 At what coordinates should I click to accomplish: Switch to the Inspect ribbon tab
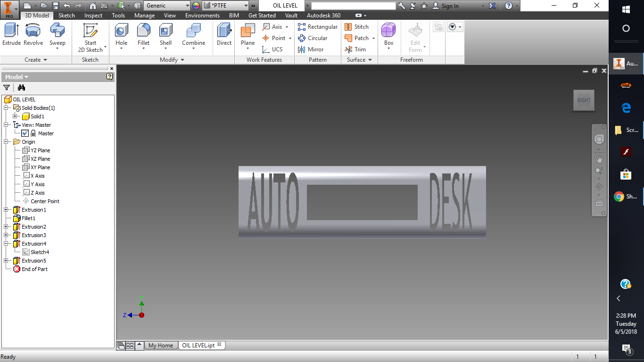[93, 16]
